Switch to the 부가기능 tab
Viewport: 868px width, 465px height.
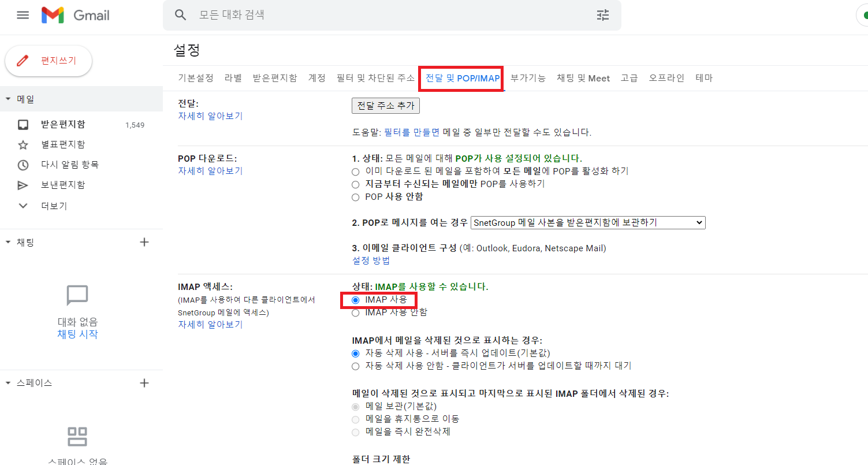(528, 78)
